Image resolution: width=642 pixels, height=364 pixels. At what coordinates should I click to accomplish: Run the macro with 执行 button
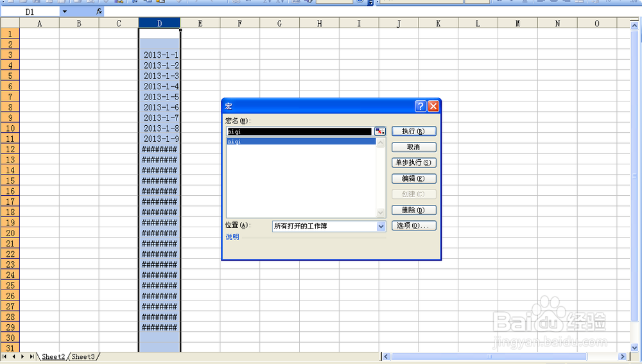tap(413, 131)
